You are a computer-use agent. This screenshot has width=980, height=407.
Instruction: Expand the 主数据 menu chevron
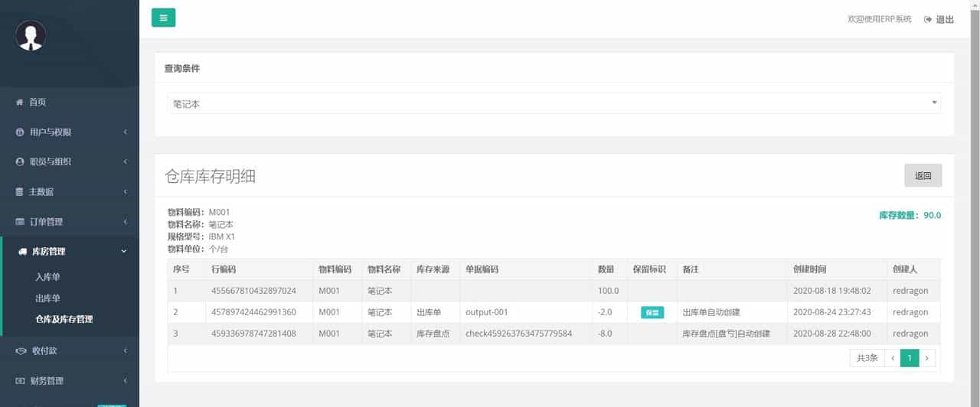tap(125, 191)
